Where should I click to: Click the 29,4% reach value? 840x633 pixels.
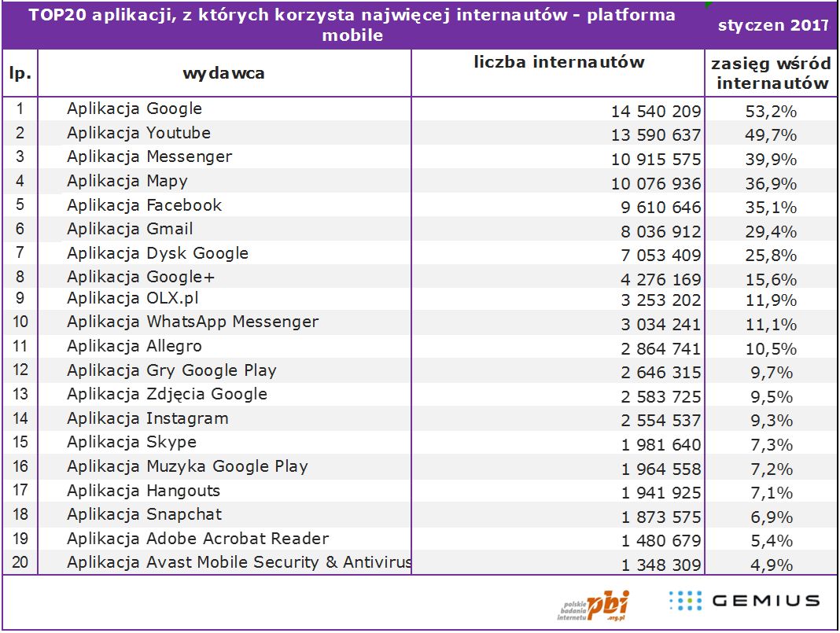pos(771,232)
